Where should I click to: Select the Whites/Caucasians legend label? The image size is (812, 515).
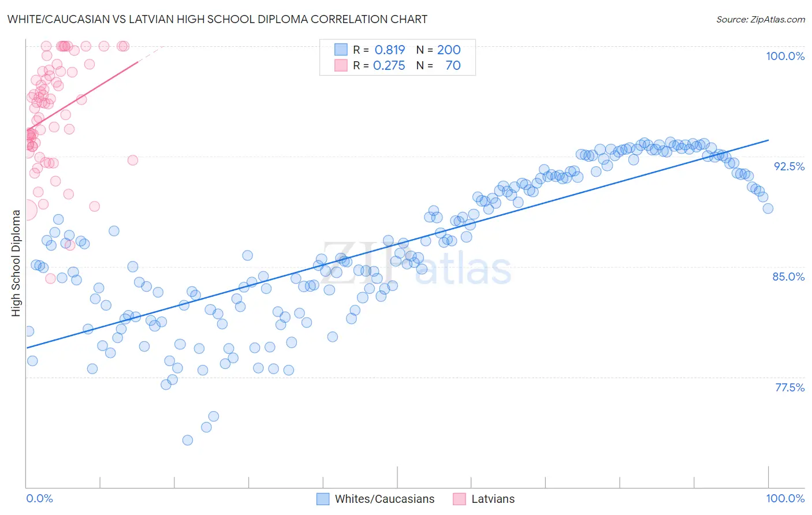385,499
